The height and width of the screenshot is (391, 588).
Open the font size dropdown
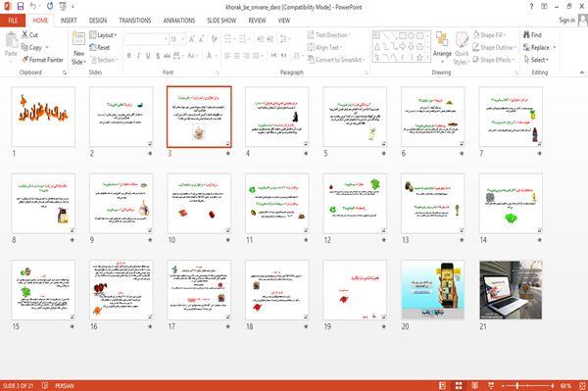tap(182, 39)
